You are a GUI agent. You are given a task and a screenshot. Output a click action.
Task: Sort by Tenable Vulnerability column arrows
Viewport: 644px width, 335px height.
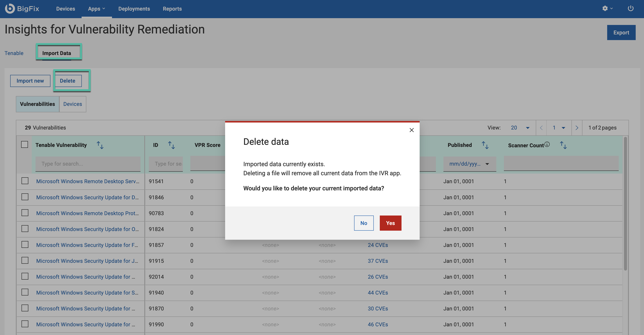click(100, 145)
